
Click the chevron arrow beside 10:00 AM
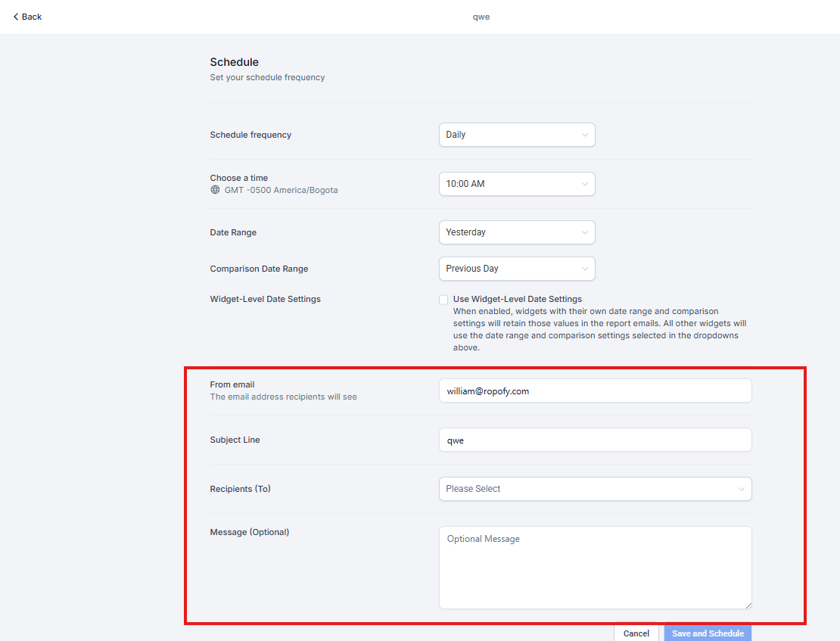pos(584,184)
